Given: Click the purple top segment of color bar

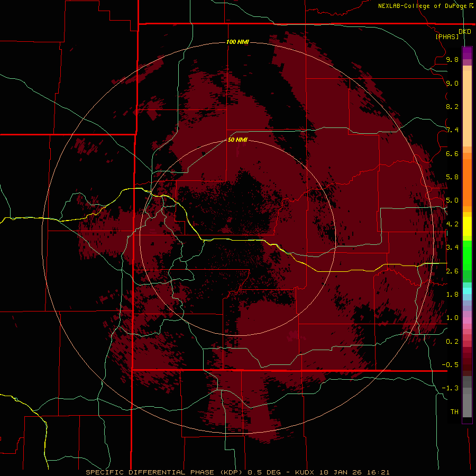Looking at the screenshot, I should point(467,53).
